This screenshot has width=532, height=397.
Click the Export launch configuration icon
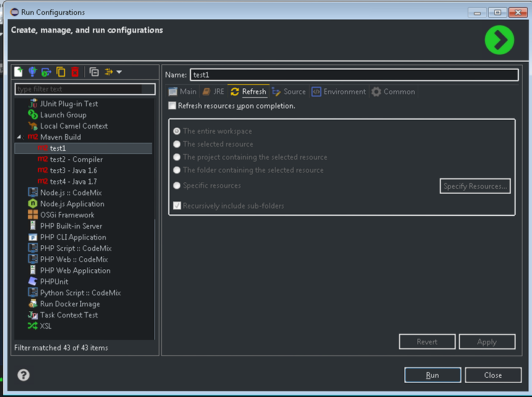pyautogui.click(x=46, y=72)
